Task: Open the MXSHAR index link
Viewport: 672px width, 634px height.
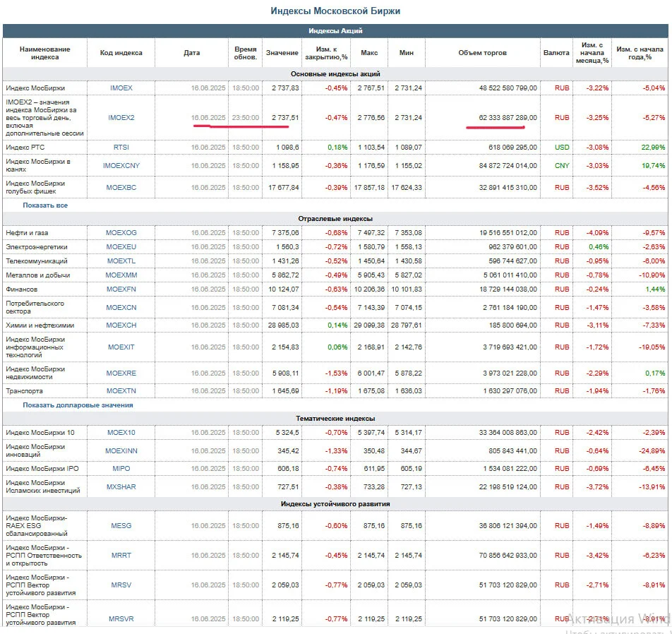Action: [121, 487]
